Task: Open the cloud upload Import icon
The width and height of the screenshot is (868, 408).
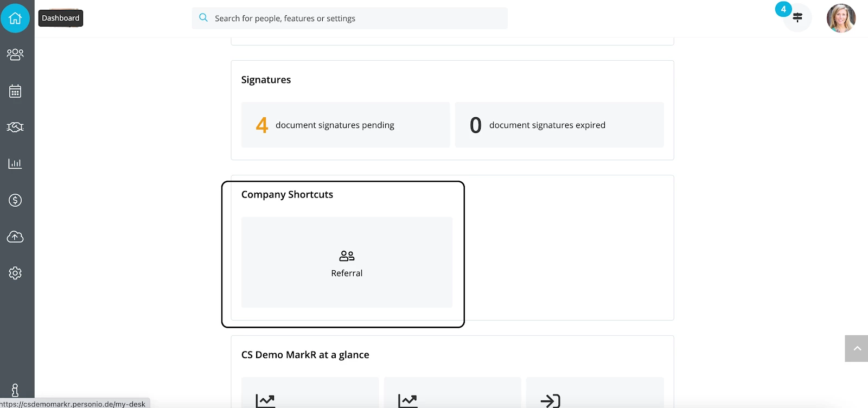Action: point(15,237)
